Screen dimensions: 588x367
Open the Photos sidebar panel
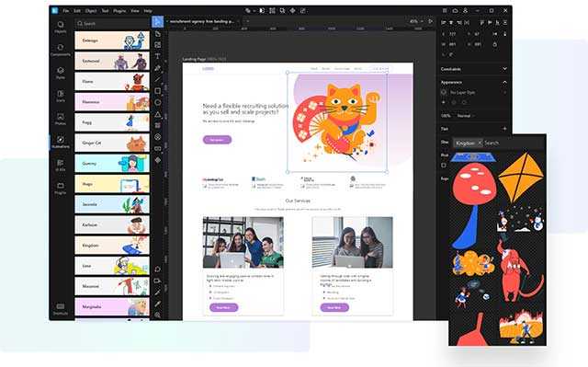point(61,119)
